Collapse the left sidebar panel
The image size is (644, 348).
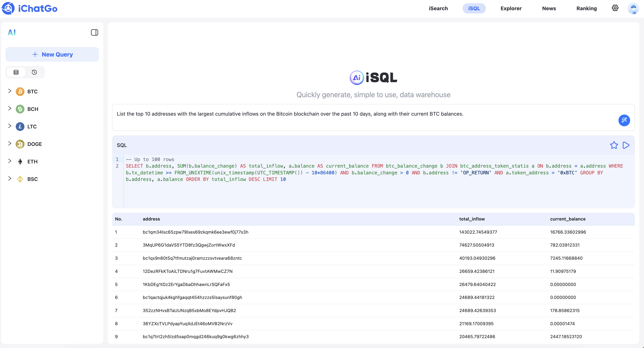click(95, 32)
